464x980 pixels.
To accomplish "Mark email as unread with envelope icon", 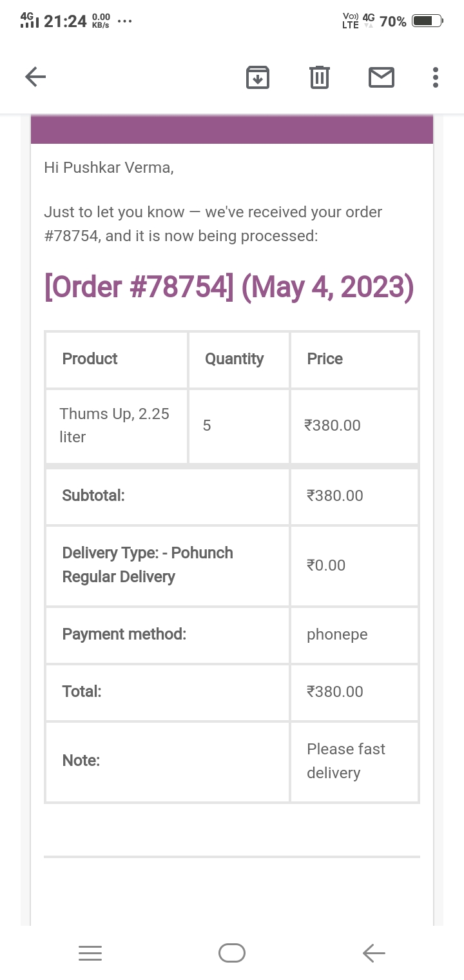I will [381, 77].
